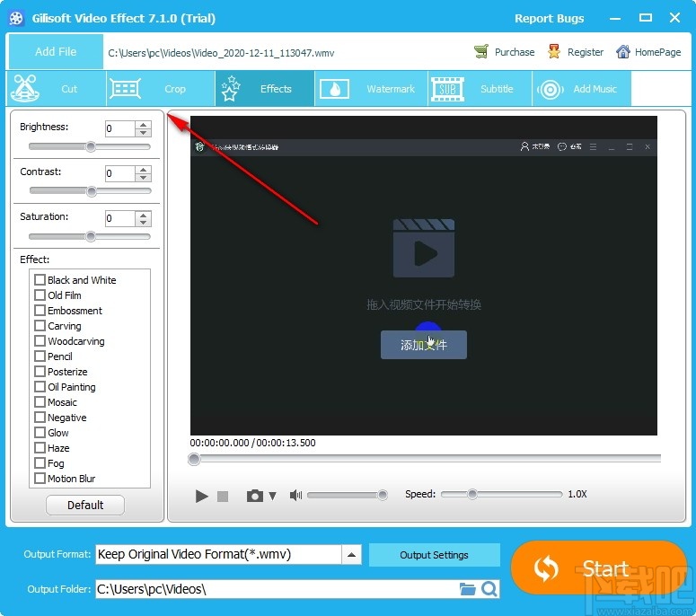696x616 pixels.
Task: Check the Posterize effect
Action: tap(40, 372)
